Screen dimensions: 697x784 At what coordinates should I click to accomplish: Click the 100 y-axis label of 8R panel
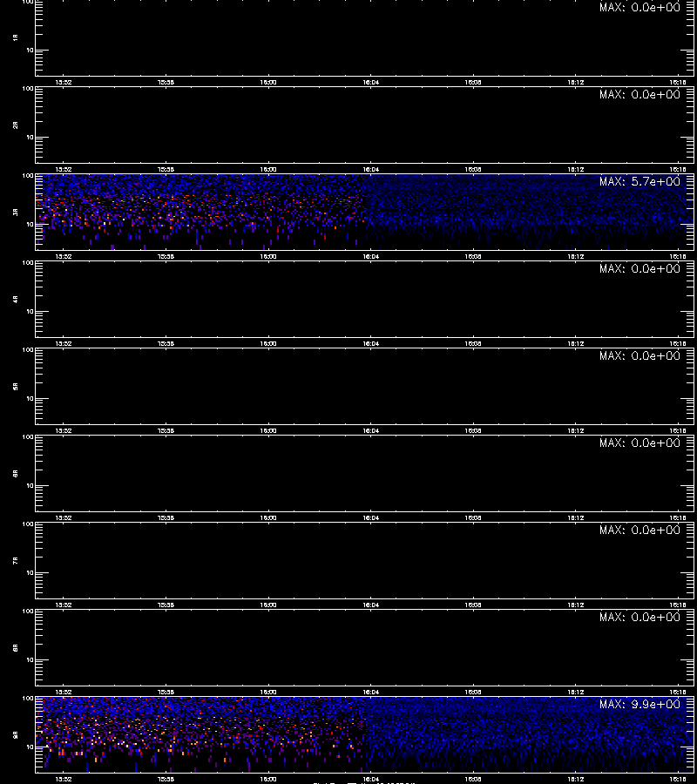[28, 612]
